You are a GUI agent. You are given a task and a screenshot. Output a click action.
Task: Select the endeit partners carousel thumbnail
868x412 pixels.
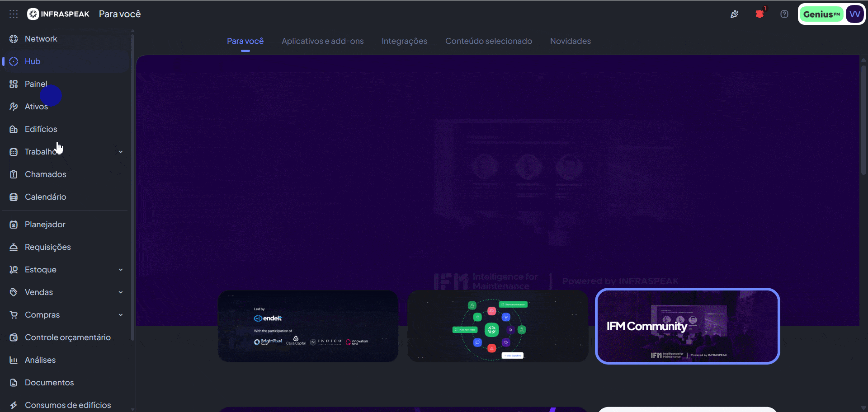pyautogui.click(x=308, y=326)
